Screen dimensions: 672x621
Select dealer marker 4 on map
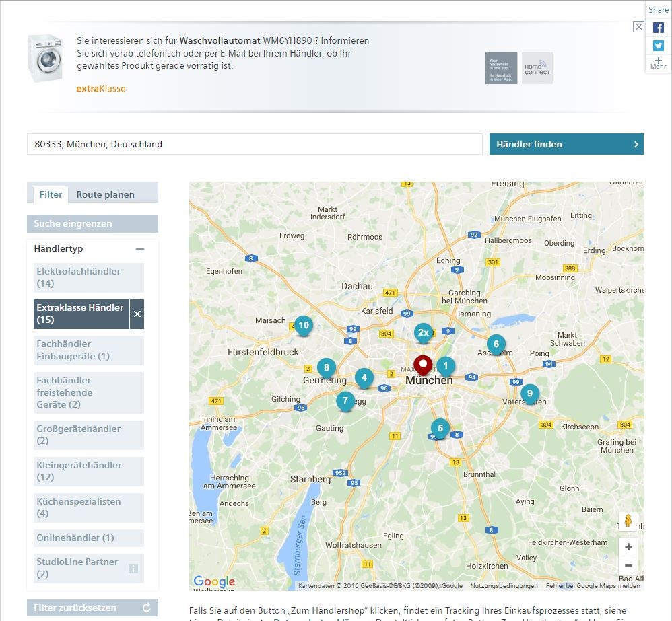click(x=364, y=379)
